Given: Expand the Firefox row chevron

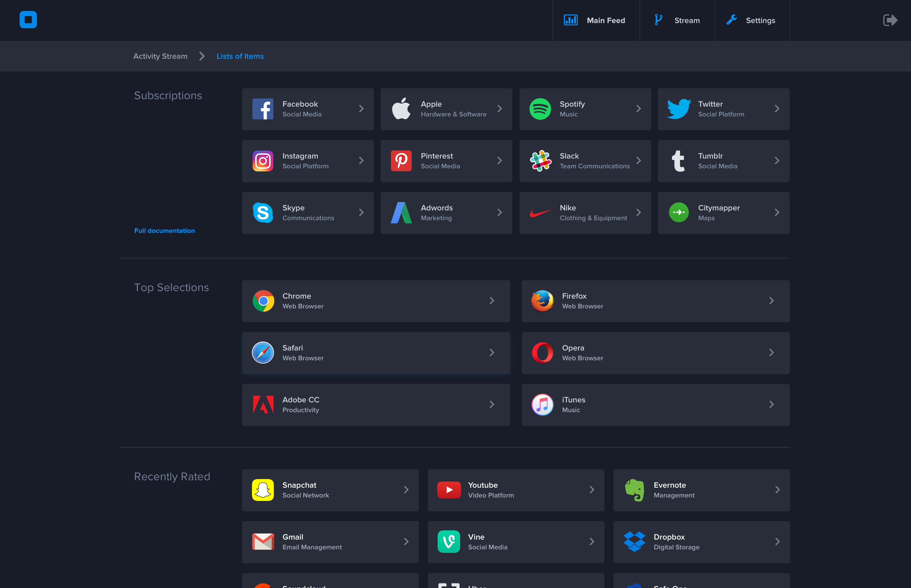Looking at the screenshot, I should 771,301.
